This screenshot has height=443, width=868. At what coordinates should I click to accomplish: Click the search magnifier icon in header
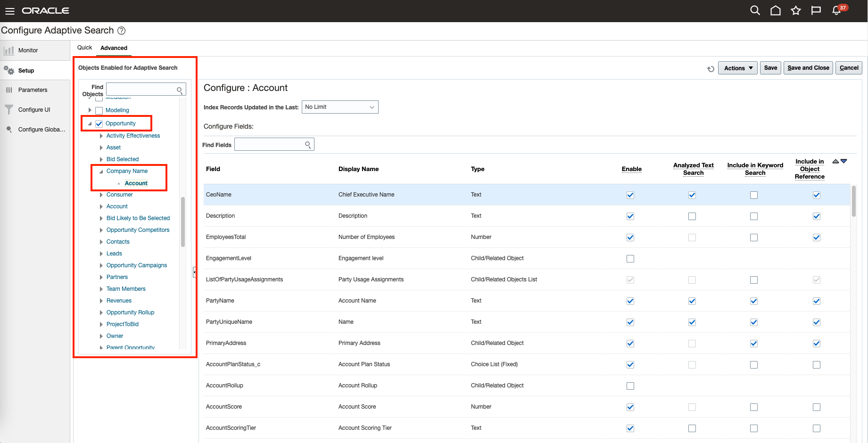755,10
